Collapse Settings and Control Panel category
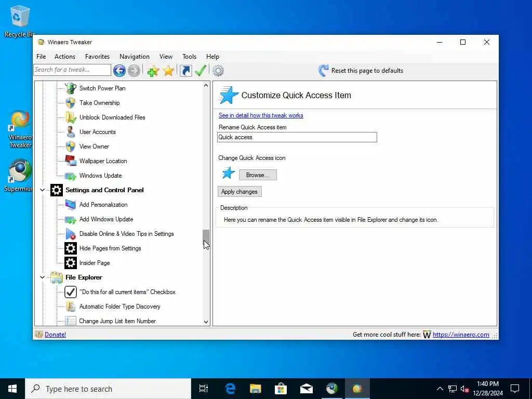Viewport: 532px width, 399px height. pos(43,190)
